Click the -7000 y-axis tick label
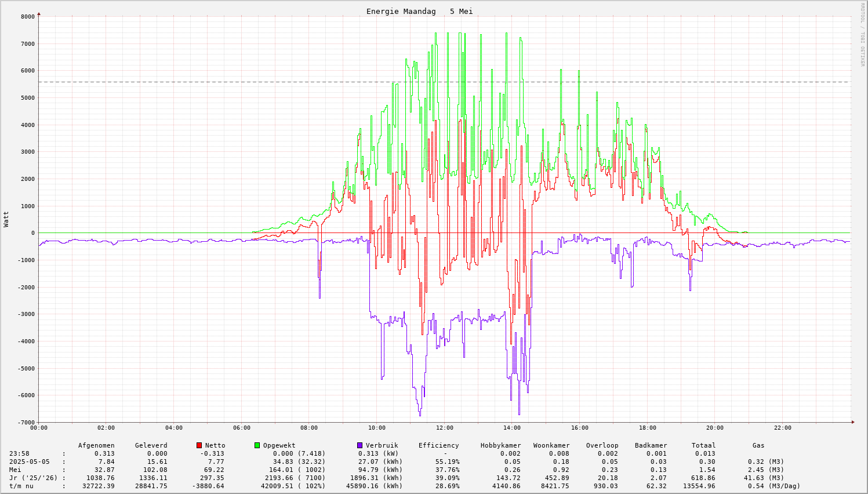The image size is (868, 494). (x=26, y=422)
